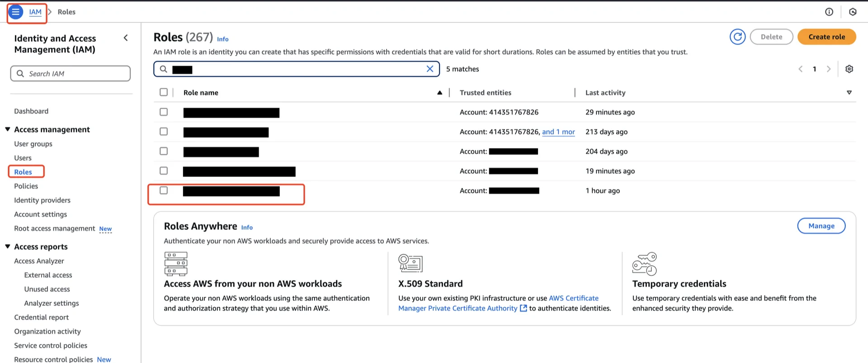Check the role with 213 days ago activity
The height and width of the screenshot is (363, 868).
pyautogui.click(x=164, y=131)
